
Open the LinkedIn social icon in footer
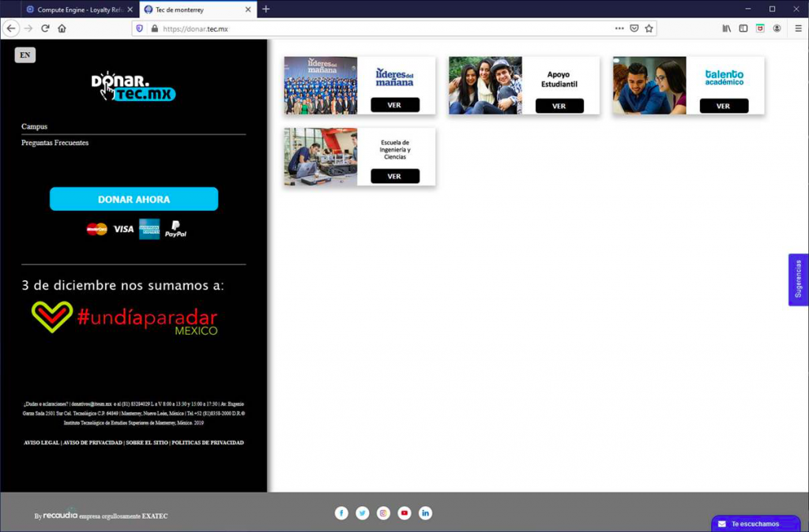tap(426, 513)
